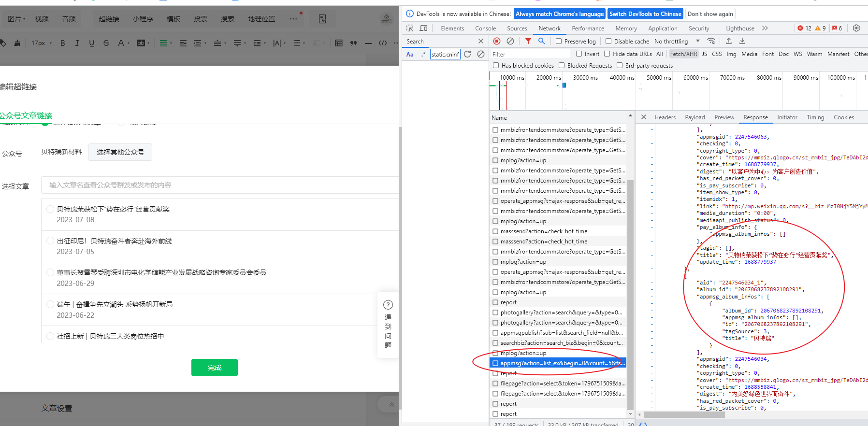Click Switch DevTools to Chinese button
Viewport: 868px width, 426px height.
pos(645,14)
